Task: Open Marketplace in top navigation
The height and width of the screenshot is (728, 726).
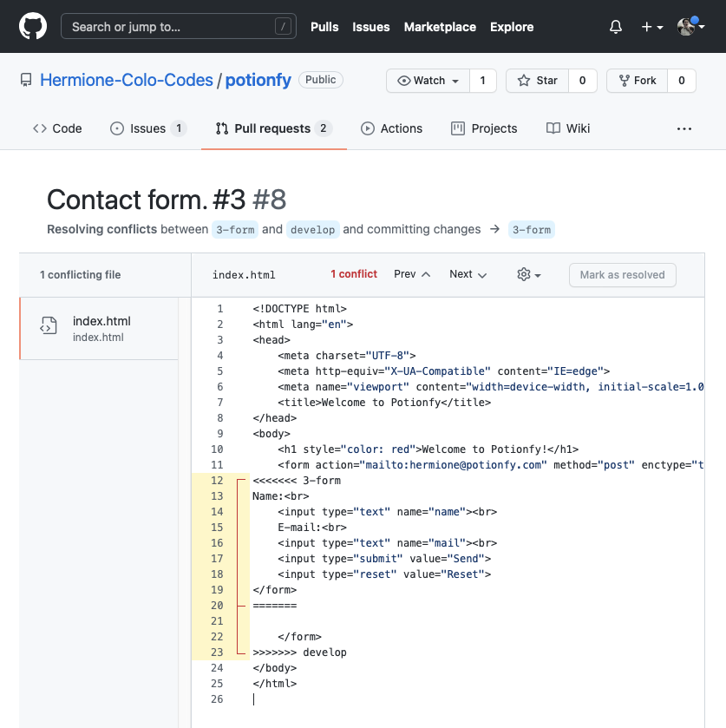Action: 440,27
